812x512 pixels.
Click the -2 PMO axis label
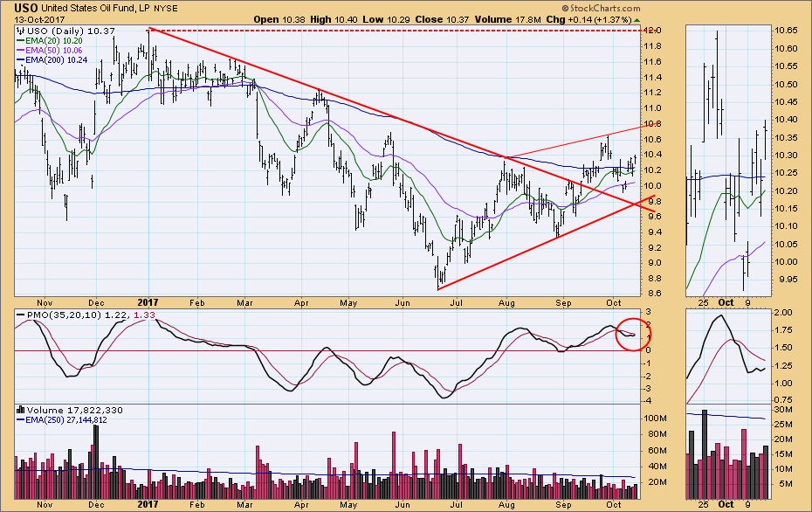(x=649, y=376)
